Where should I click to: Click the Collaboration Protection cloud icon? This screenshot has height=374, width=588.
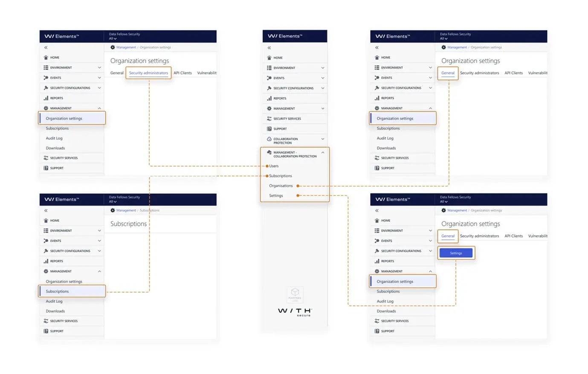(x=269, y=139)
